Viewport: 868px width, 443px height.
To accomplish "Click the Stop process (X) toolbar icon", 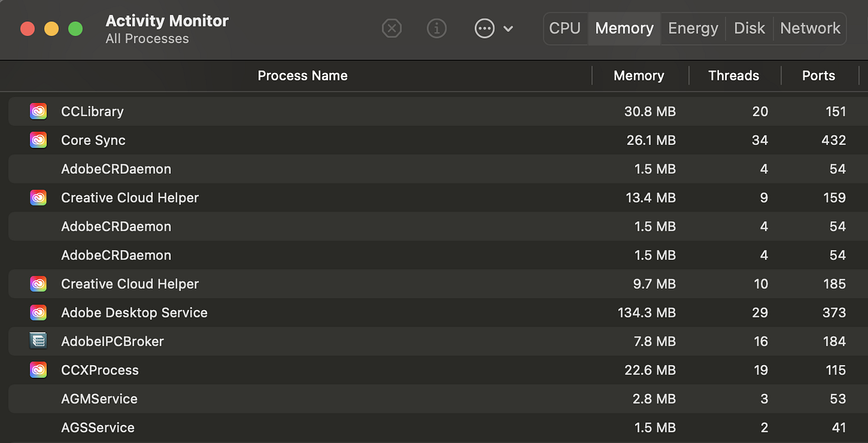I will 392,28.
